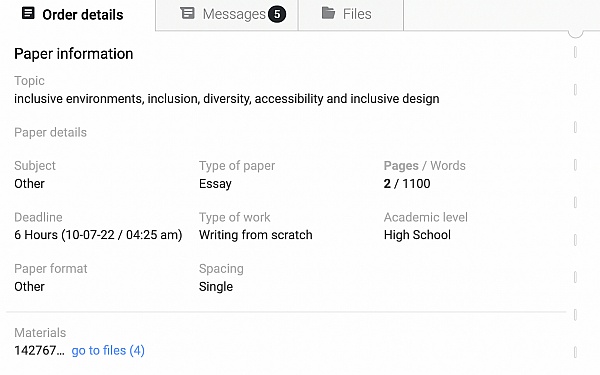
Task: Click the Paper details label
Action: click(51, 132)
